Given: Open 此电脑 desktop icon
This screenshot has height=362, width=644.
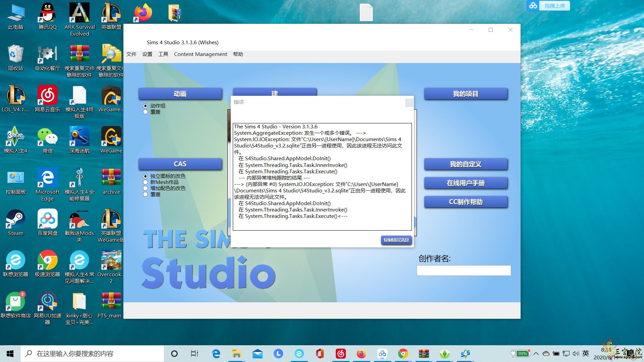Looking at the screenshot, I should (16, 17).
